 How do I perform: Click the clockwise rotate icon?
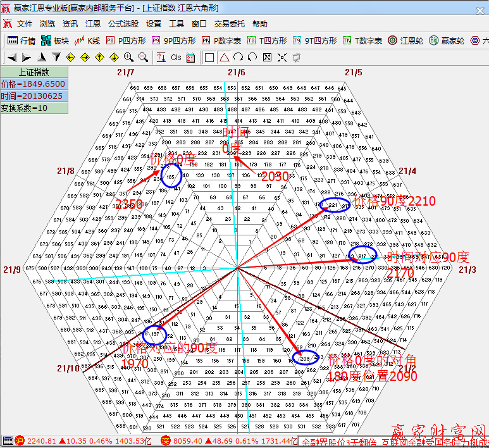pyautogui.click(x=238, y=57)
